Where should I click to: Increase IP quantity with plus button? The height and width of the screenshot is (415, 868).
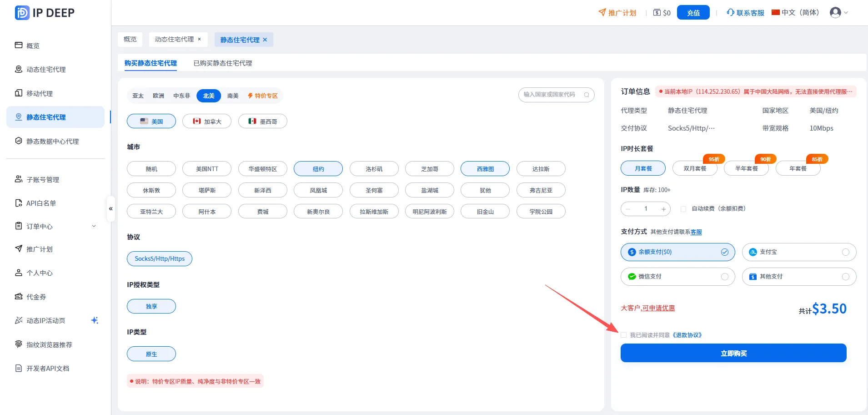point(663,209)
